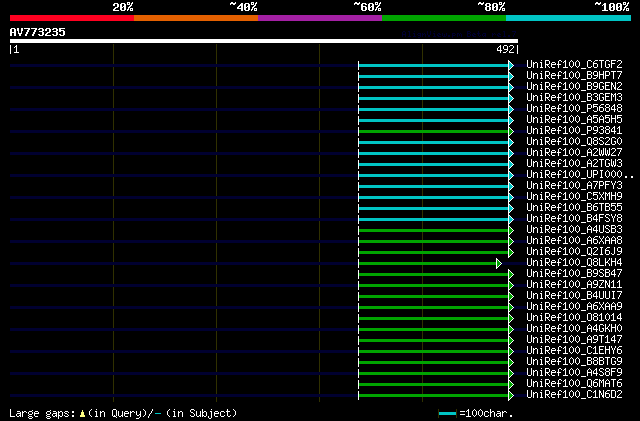
Task: Select the UniRef100_A6XAA9 label
Action: click(574, 307)
